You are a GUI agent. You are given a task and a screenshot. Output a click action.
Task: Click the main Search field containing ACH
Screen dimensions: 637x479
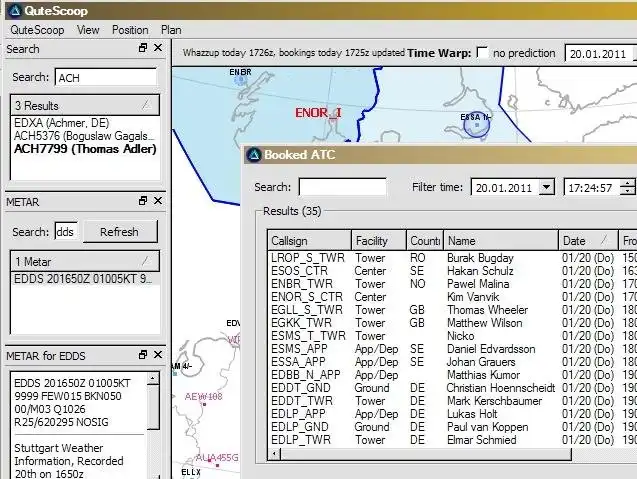[x=106, y=77]
